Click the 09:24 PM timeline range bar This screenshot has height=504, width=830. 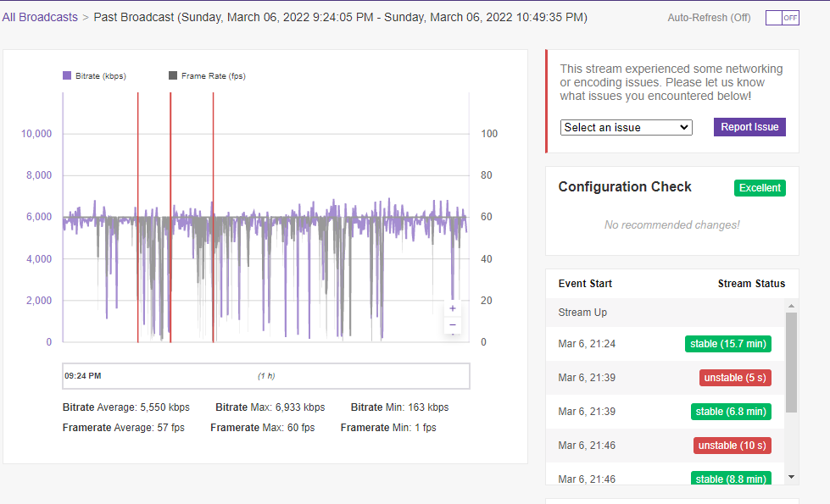coord(266,376)
